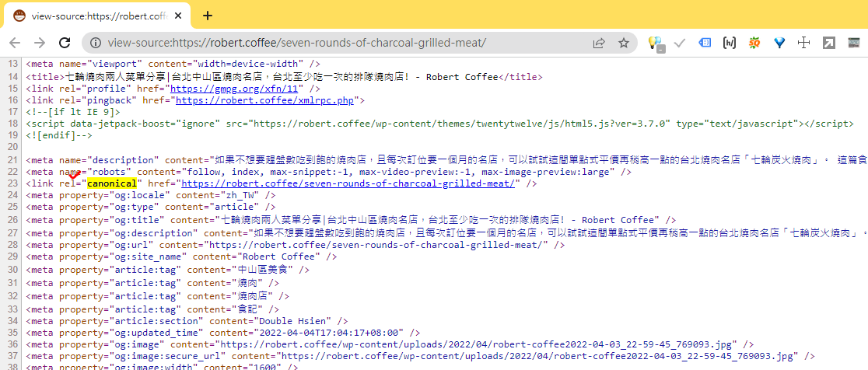868x370 pixels.
Task: Open the canonical href URL link
Action: [x=348, y=183]
